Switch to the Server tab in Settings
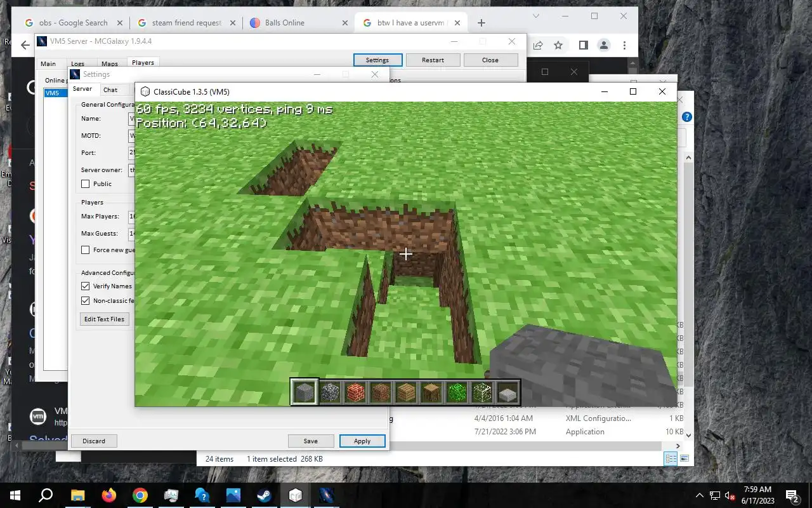 (82, 90)
